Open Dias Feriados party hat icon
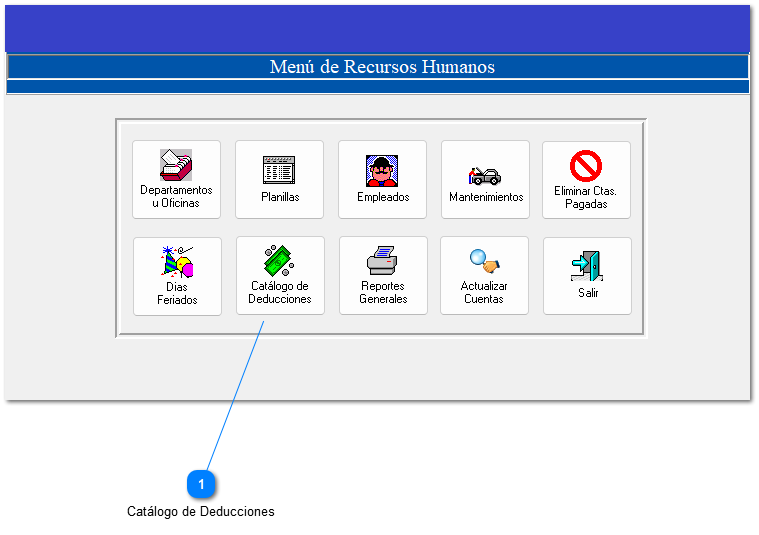Image resolution: width=759 pixels, height=535 pixels. [x=177, y=261]
